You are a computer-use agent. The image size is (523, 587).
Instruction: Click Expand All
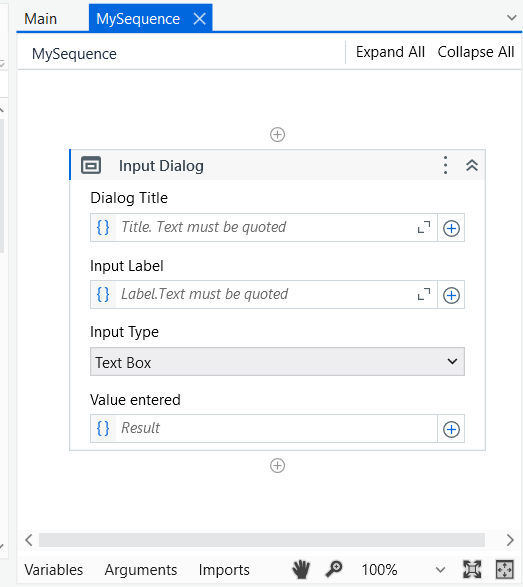(390, 52)
